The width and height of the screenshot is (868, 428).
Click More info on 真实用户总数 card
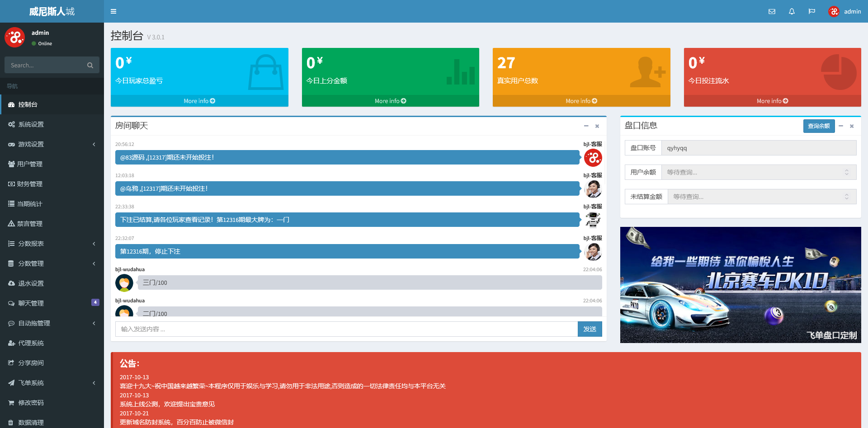[581, 101]
